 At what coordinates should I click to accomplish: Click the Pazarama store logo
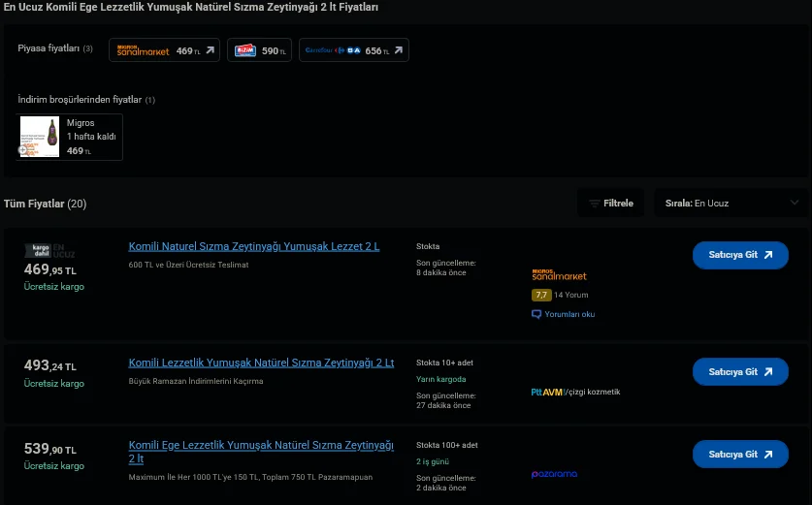click(554, 474)
